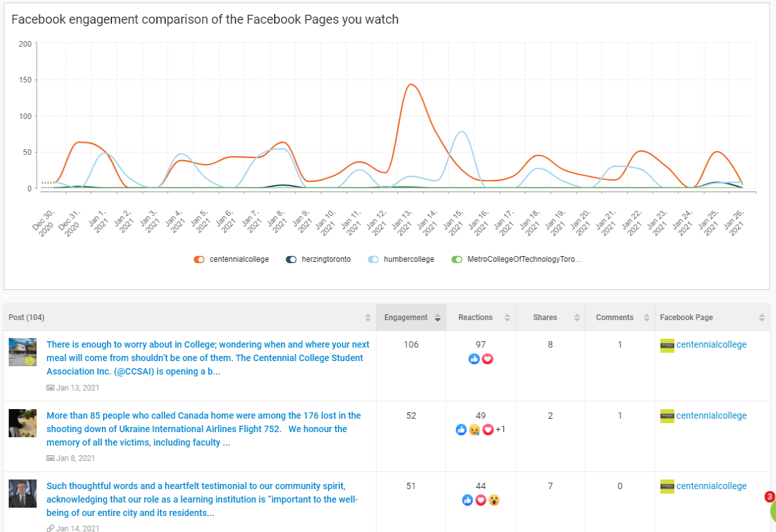Click the Jan 13, 2021 post date
Viewport: 776px width, 532px height.
(x=77, y=388)
